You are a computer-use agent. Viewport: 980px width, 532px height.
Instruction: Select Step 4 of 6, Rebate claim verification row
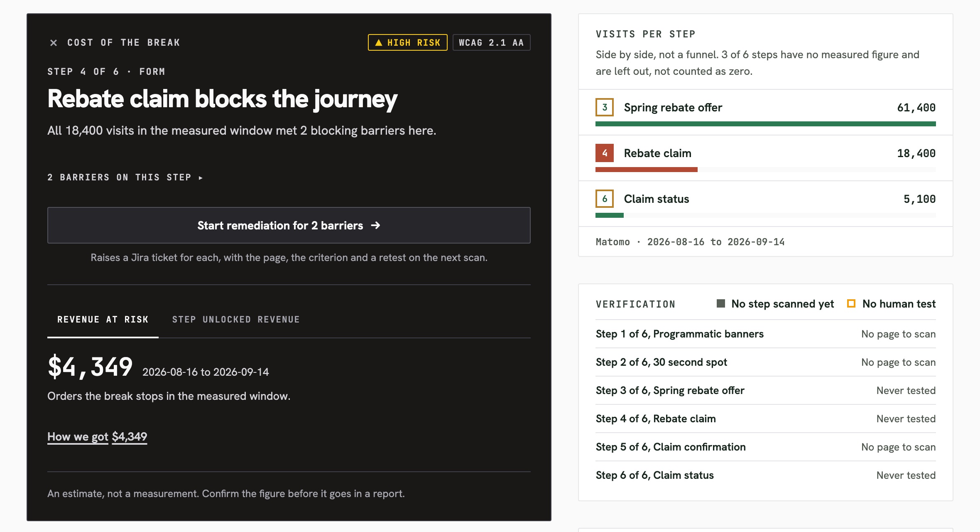[x=765, y=419]
